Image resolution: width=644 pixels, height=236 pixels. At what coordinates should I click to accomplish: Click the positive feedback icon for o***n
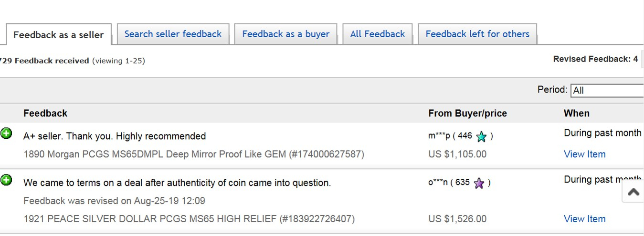coord(6,180)
